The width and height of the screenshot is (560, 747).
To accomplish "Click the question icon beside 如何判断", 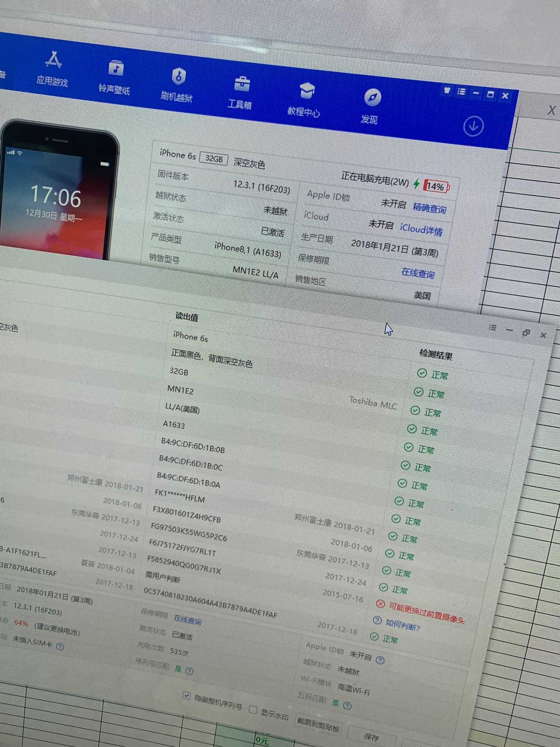I will [377, 620].
